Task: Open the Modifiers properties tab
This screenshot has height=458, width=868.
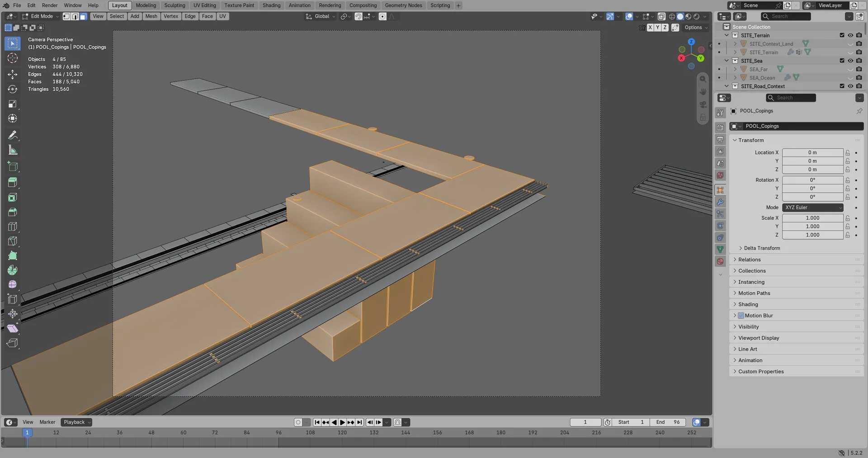Action: (x=720, y=202)
